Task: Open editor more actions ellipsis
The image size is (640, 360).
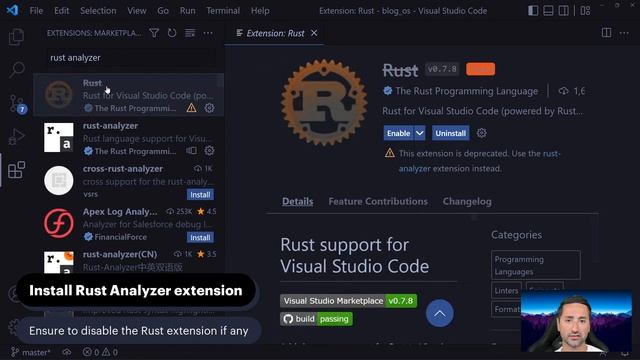Action: (x=624, y=33)
